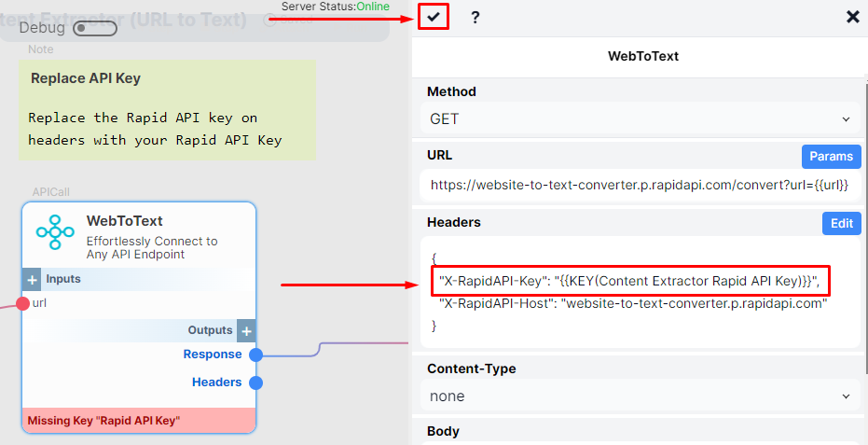Click the Body section label
This screenshot has height=445, width=868.
click(x=443, y=431)
